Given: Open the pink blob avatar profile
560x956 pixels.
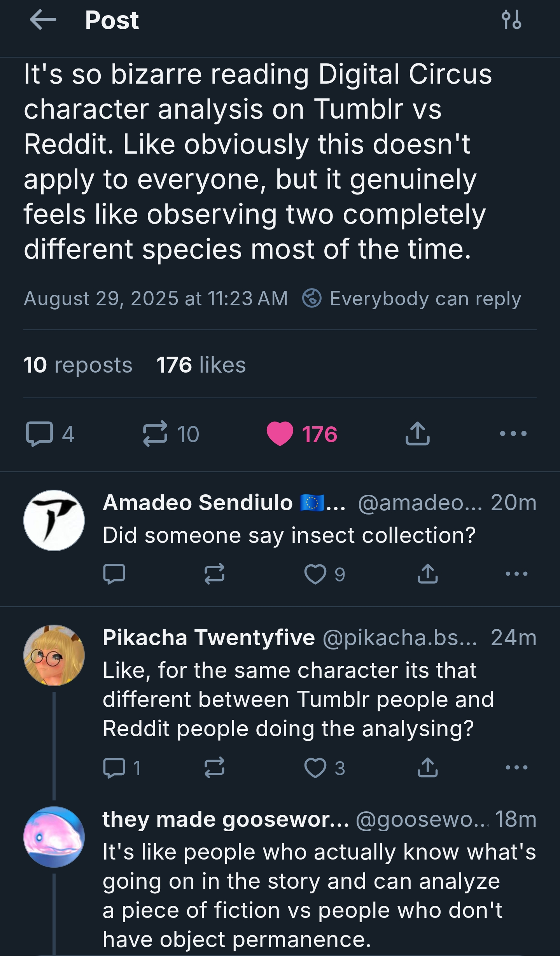Looking at the screenshot, I should pos(54,837).
